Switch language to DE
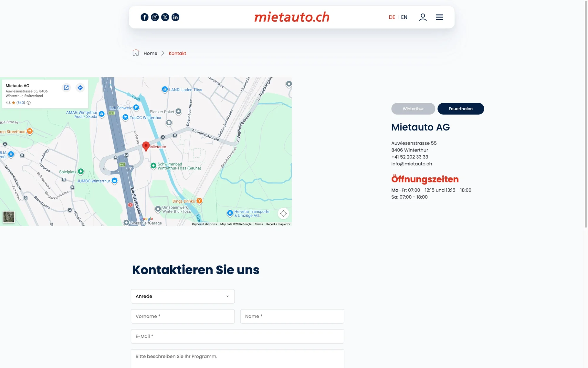Screen dimensions: 588x368 (x=392, y=17)
